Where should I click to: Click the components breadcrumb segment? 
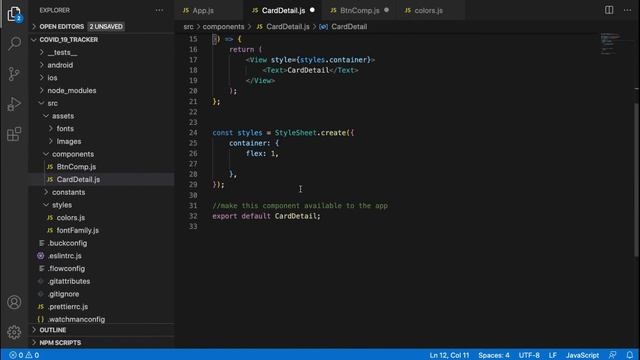(223, 27)
